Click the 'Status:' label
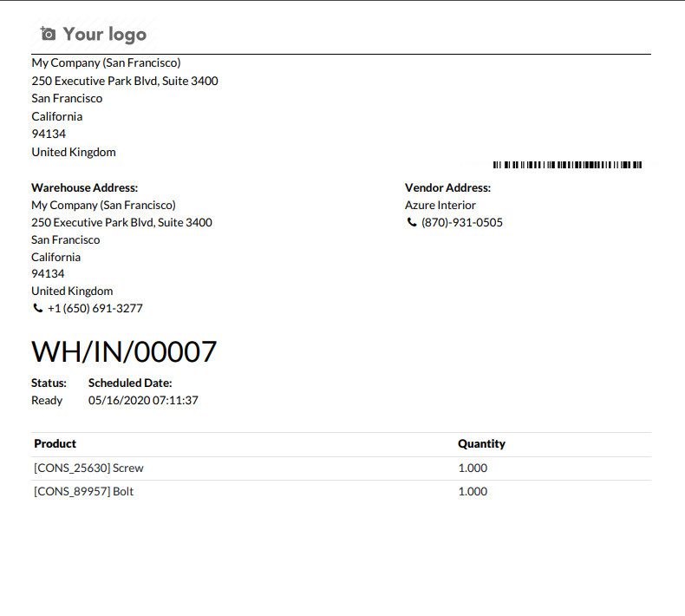Image resolution: width=685 pixels, height=616 pixels. point(49,383)
